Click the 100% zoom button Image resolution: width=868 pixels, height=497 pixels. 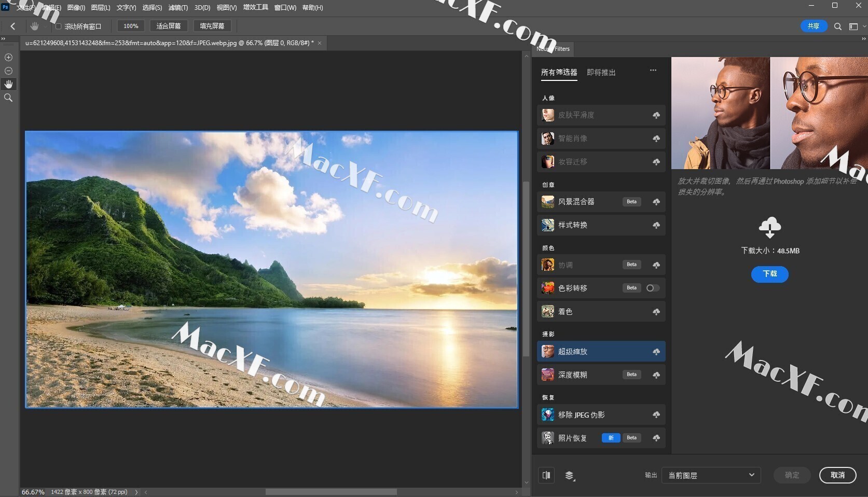(131, 26)
